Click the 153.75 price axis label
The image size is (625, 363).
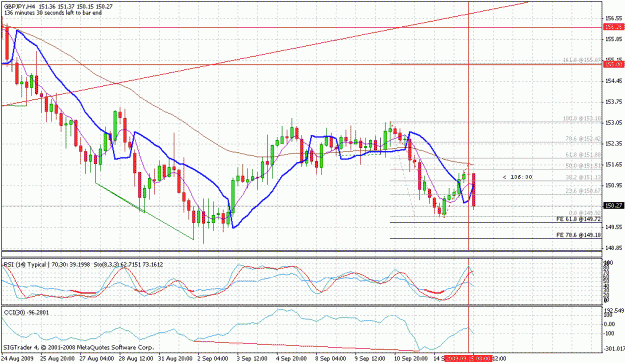click(x=613, y=102)
